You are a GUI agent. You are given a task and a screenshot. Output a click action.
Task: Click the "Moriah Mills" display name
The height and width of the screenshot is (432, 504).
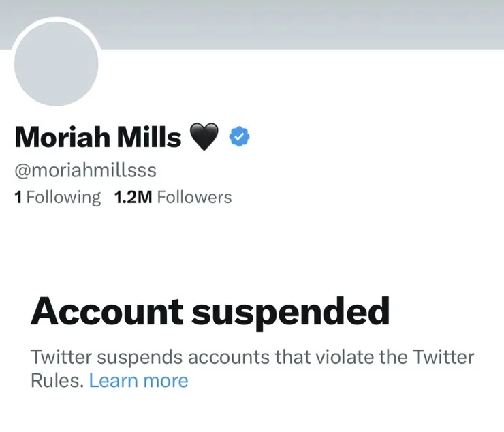(97, 138)
